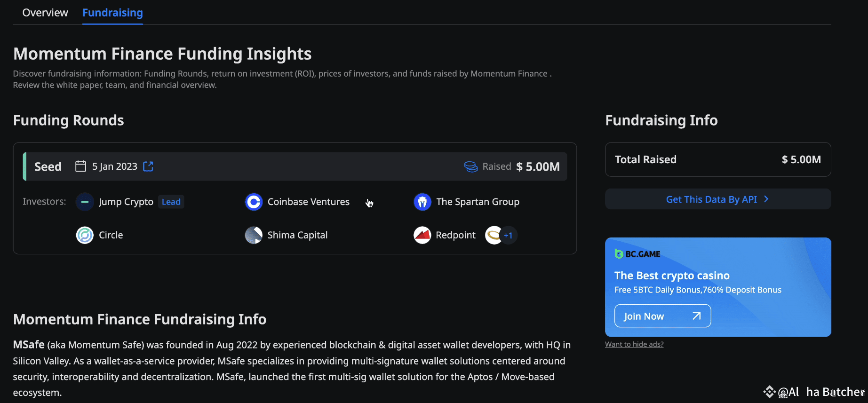Image resolution: width=868 pixels, height=403 pixels.
Task: Click the Want to hide ads? link
Action: click(634, 344)
